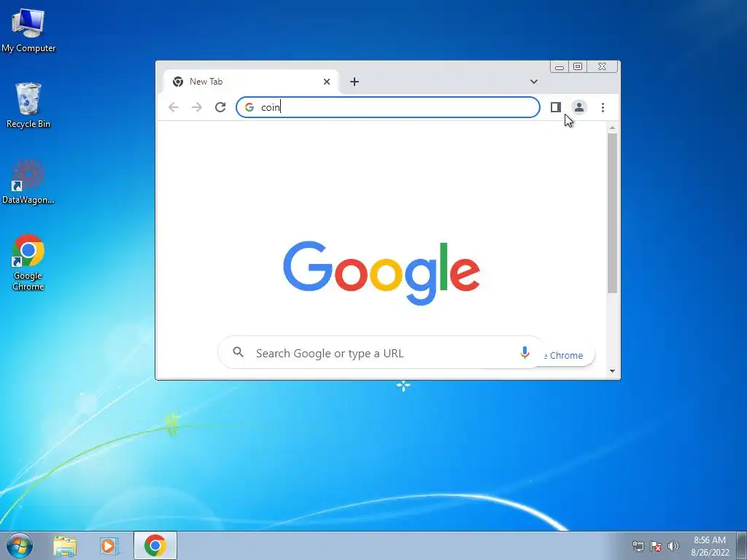Select the Recycle Bin desktop icon
This screenshot has height=560, width=747.
click(28, 106)
